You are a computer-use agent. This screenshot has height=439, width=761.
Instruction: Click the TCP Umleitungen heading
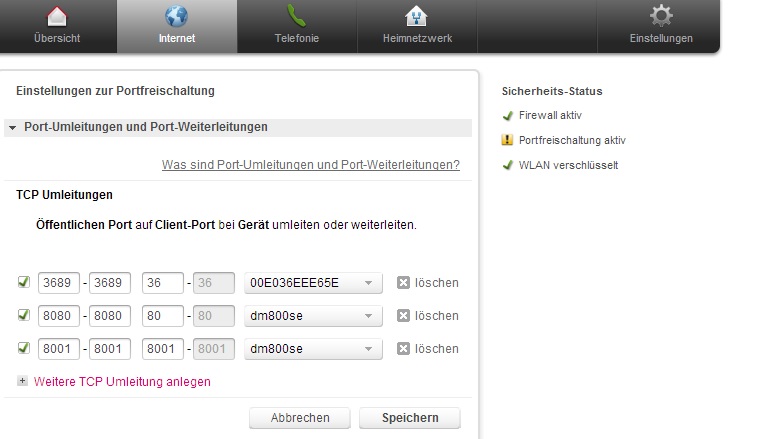click(64, 195)
